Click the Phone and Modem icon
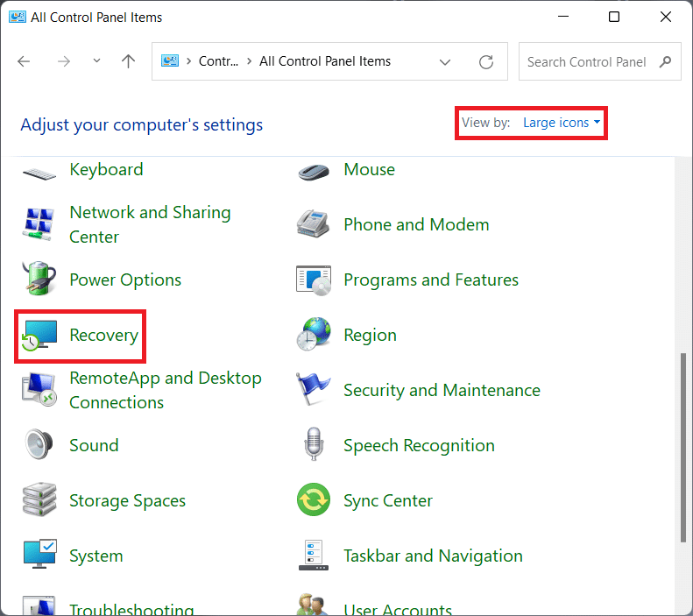693x616 pixels. pyautogui.click(x=314, y=225)
